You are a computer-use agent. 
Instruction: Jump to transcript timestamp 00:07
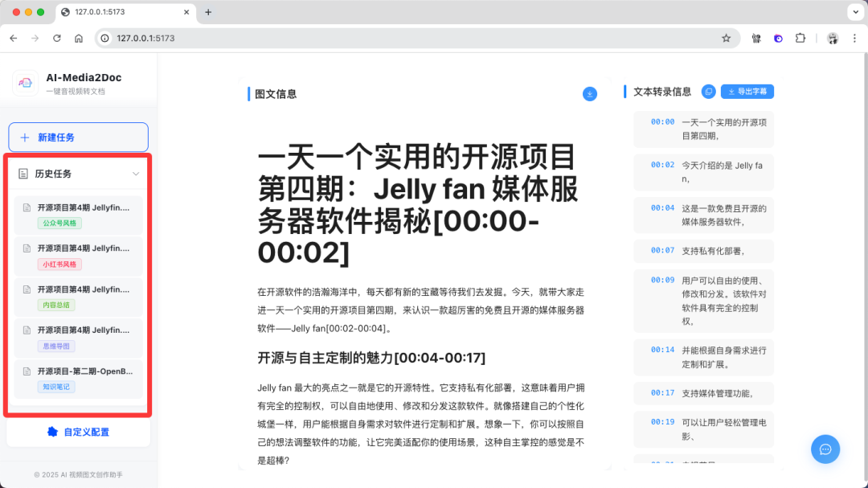(662, 250)
